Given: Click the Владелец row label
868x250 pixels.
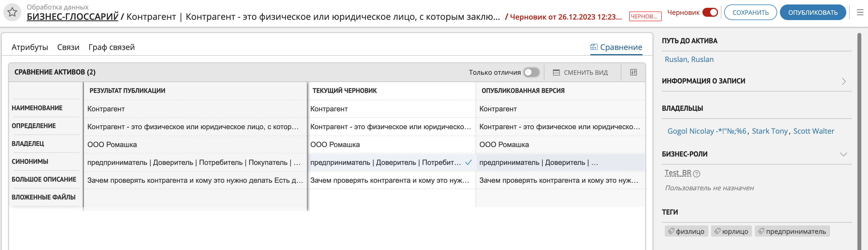Looking at the screenshot, I should 28,144.
